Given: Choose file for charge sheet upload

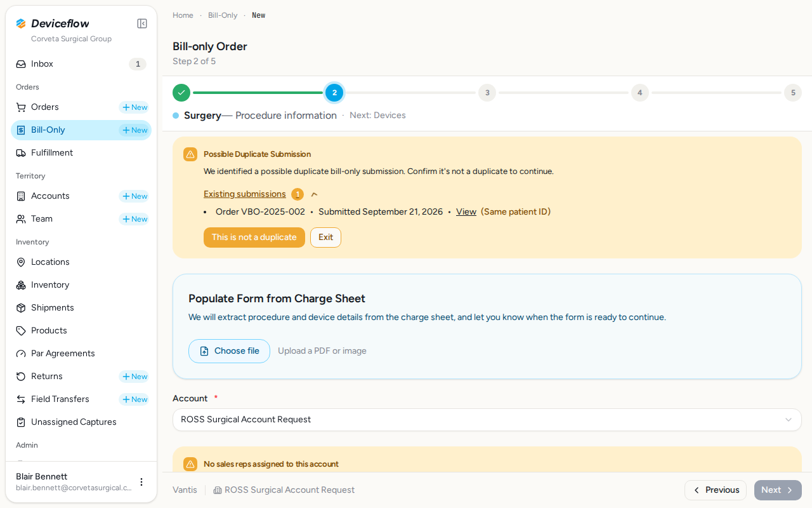Looking at the screenshot, I should 229,351.
